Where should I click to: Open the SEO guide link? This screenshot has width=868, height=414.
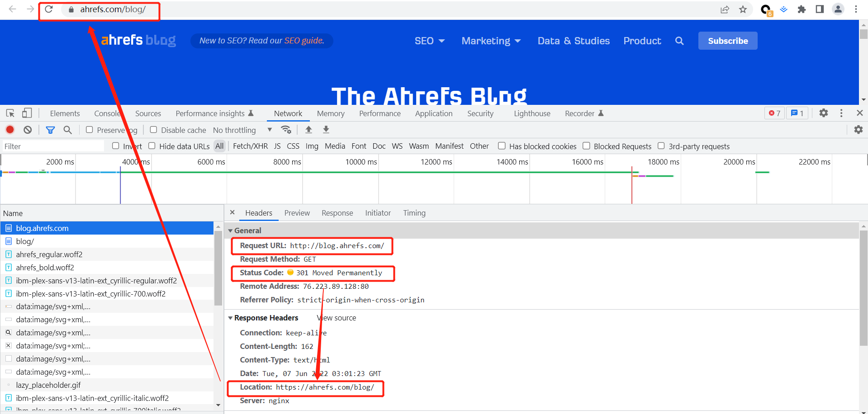point(304,41)
